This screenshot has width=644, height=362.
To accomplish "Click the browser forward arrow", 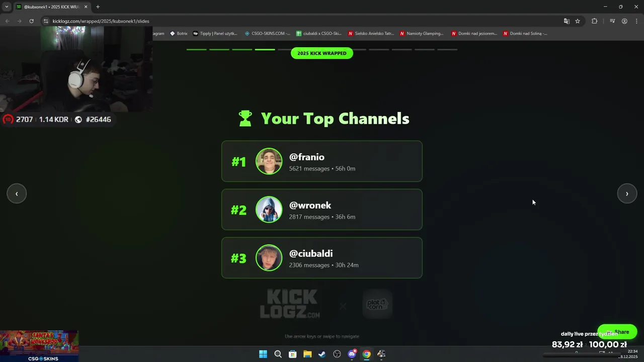I will coord(19,21).
